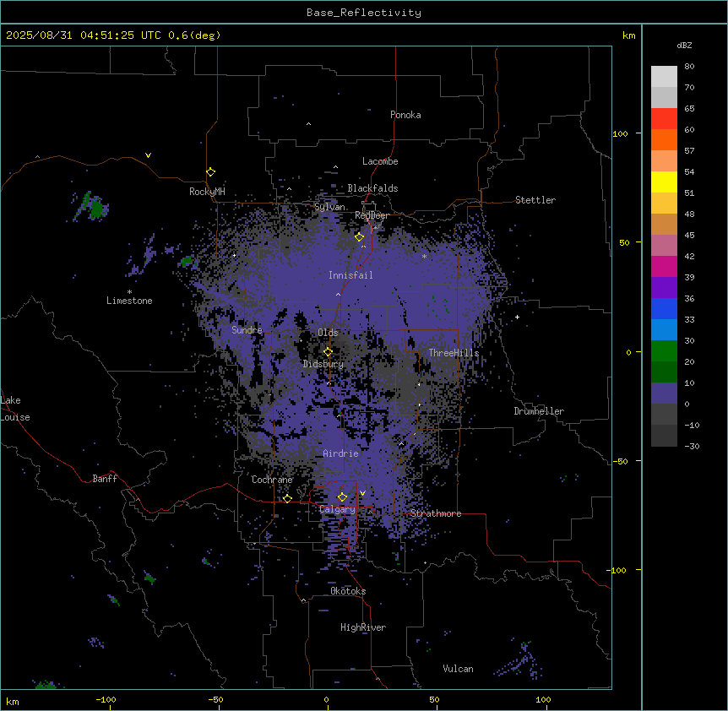
Task: Click the Airdrie city label
Action: 340,453
